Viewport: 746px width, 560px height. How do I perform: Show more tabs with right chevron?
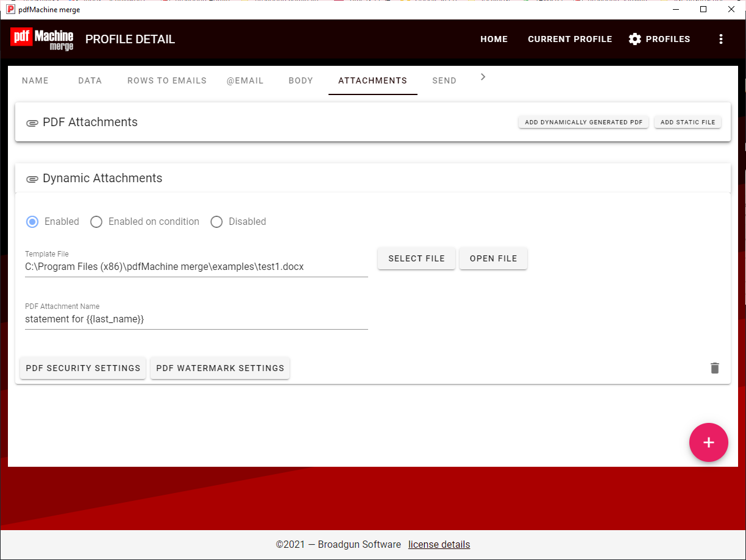483,77
